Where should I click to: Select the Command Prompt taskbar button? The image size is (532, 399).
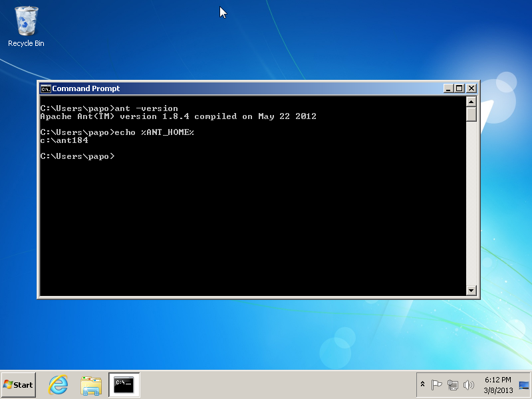tap(124, 385)
